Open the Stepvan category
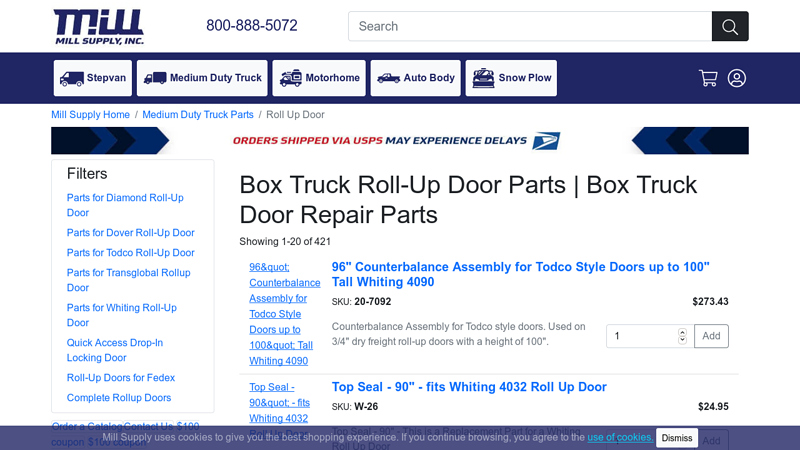This screenshot has height=450, width=800. pyautogui.click(x=93, y=78)
